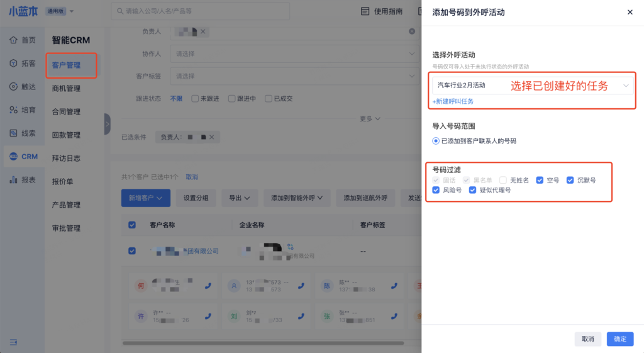Viewport: 644px width, 353px height.
Task: Click the +新建呼叫任务 link
Action: tap(453, 101)
